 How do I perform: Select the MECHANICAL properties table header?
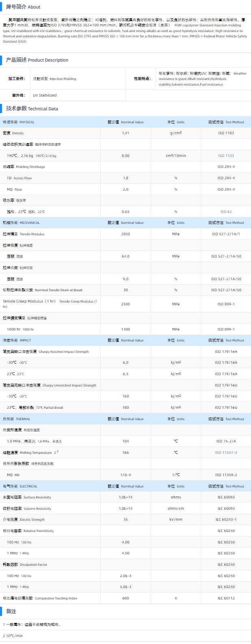[21, 223]
